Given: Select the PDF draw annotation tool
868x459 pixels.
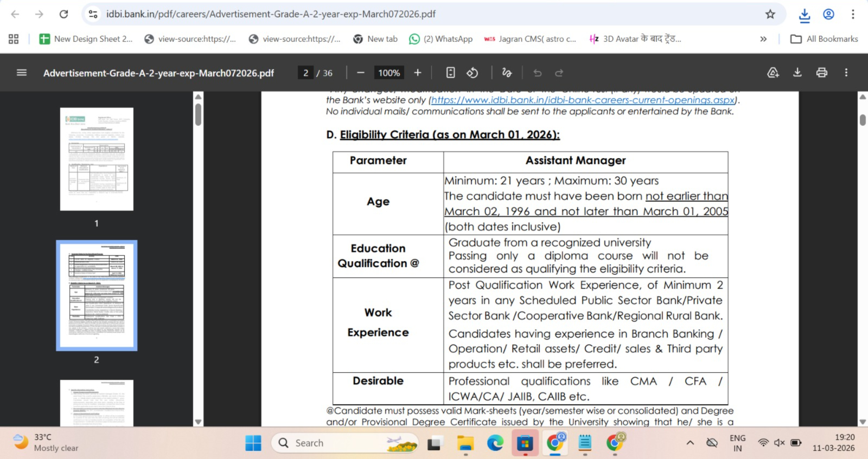Looking at the screenshot, I should tap(507, 73).
